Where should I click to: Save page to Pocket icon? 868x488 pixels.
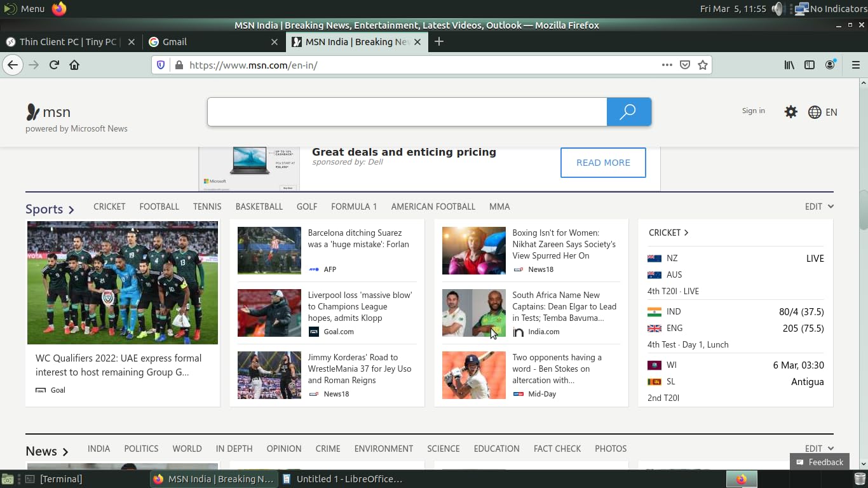685,65
